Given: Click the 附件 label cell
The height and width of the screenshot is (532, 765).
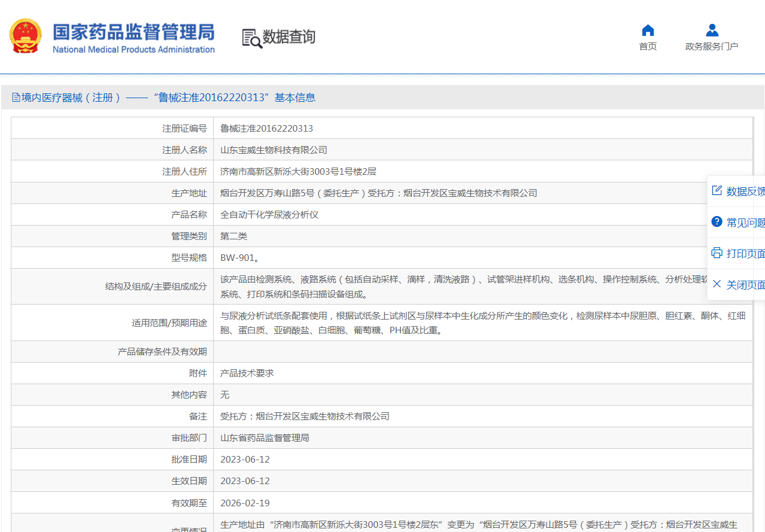Looking at the screenshot, I should pos(113,373).
